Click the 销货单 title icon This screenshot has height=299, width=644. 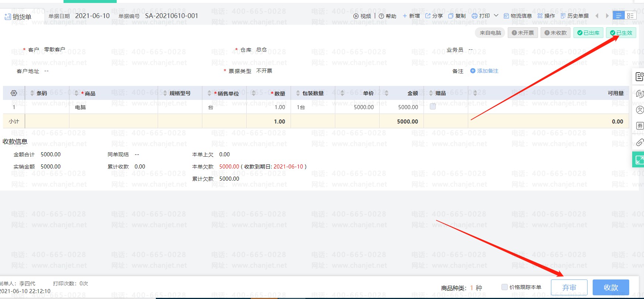pyautogui.click(x=7, y=17)
